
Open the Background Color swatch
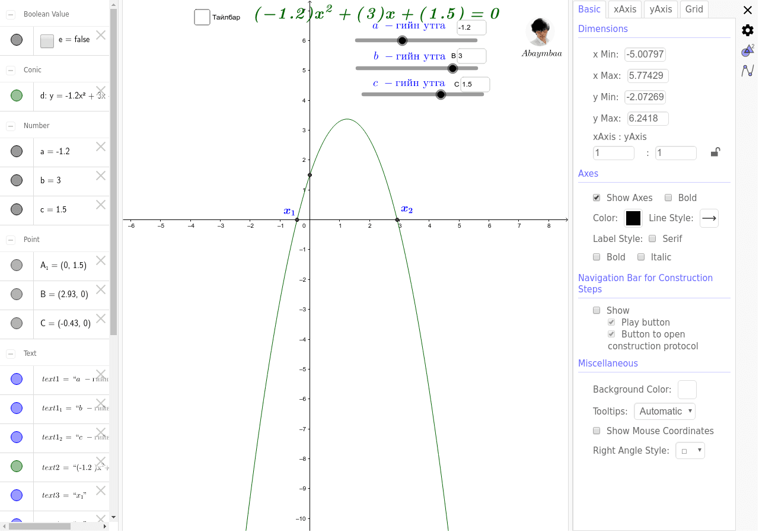coord(687,390)
